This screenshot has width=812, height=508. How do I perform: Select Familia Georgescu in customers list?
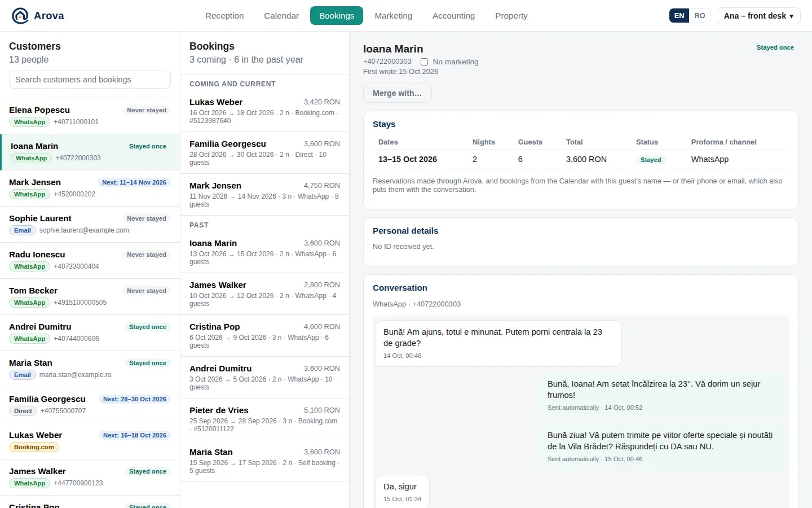pyautogui.click(x=90, y=405)
